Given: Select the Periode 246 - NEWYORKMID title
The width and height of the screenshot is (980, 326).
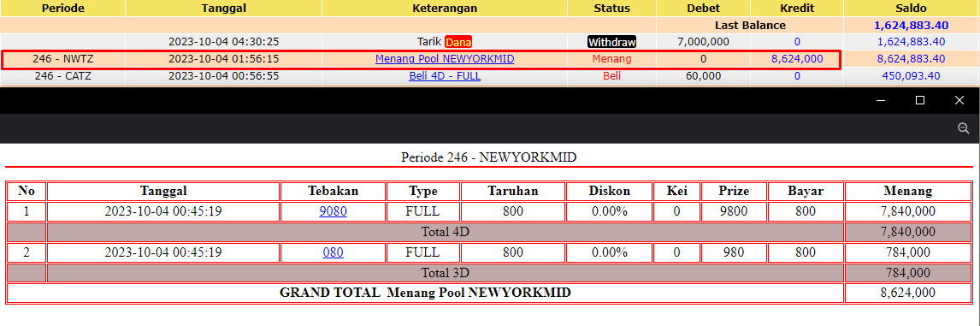Looking at the screenshot, I should (x=489, y=157).
